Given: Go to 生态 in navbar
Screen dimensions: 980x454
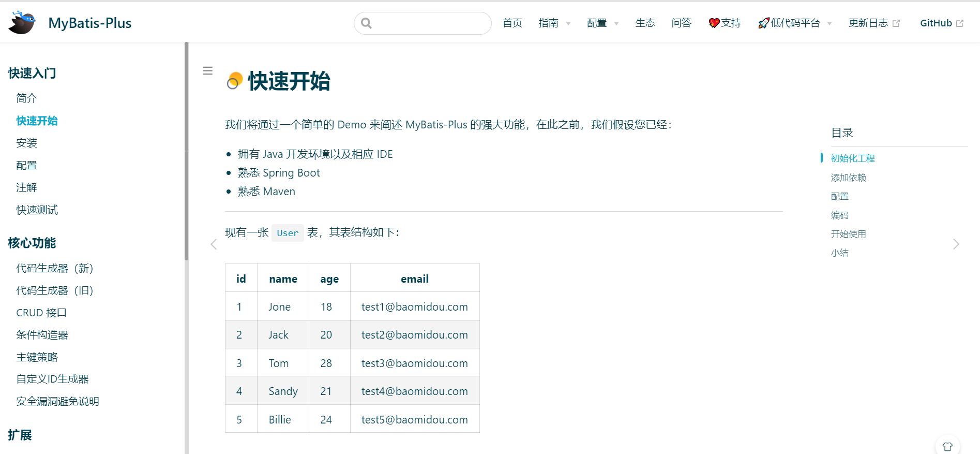Looking at the screenshot, I should [645, 23].
